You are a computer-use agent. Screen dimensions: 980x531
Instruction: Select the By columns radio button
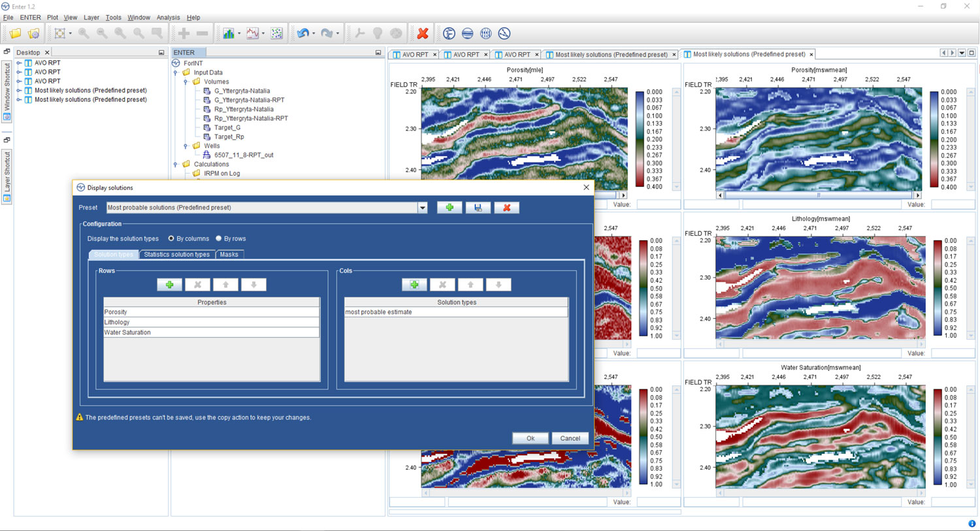tap(171, 238)
